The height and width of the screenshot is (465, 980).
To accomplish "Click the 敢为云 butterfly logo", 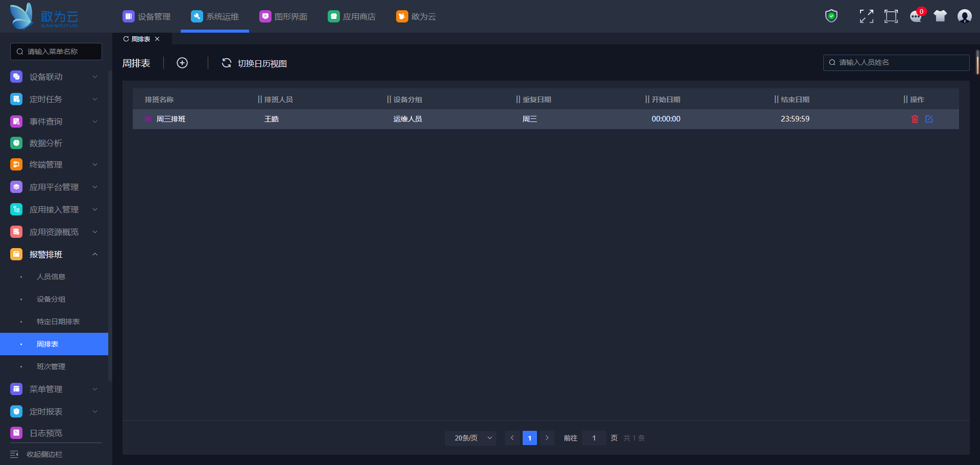I will 44,16.
